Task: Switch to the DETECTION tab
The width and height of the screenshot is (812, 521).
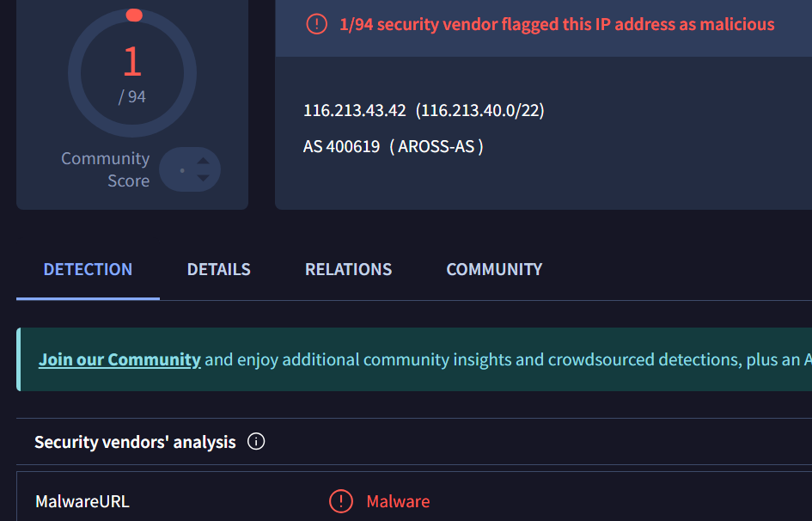Action: [88, 269]
